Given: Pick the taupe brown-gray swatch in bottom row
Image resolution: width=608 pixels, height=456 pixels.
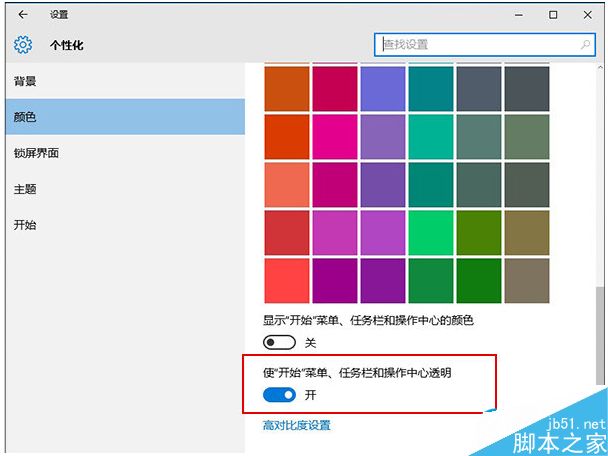Looking at the screenshot, I should click(527, 281).
